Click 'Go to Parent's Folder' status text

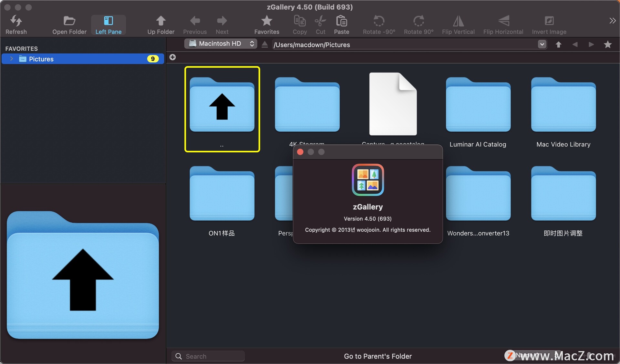pos(378,356)
